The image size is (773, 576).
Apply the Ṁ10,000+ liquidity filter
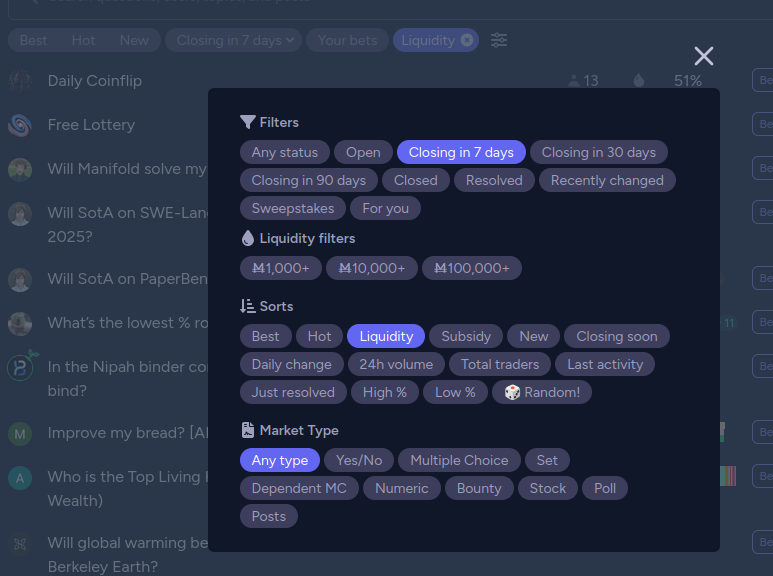[372, 268]
